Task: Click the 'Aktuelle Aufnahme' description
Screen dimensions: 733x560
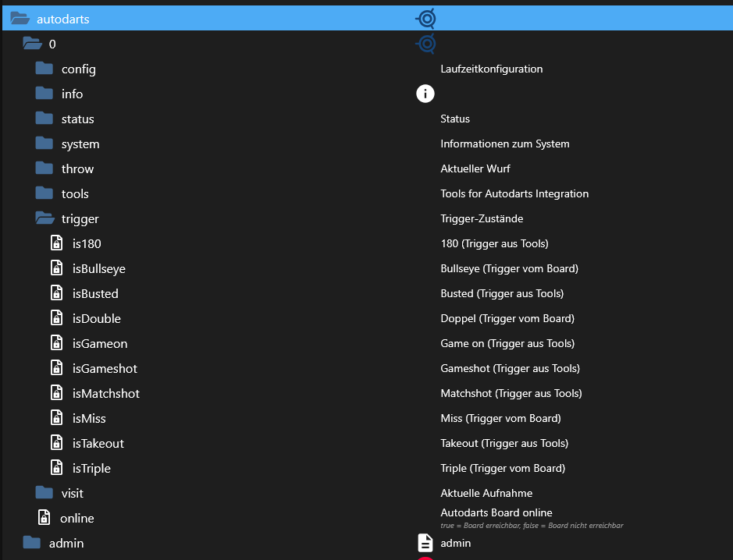Action: 486,493
